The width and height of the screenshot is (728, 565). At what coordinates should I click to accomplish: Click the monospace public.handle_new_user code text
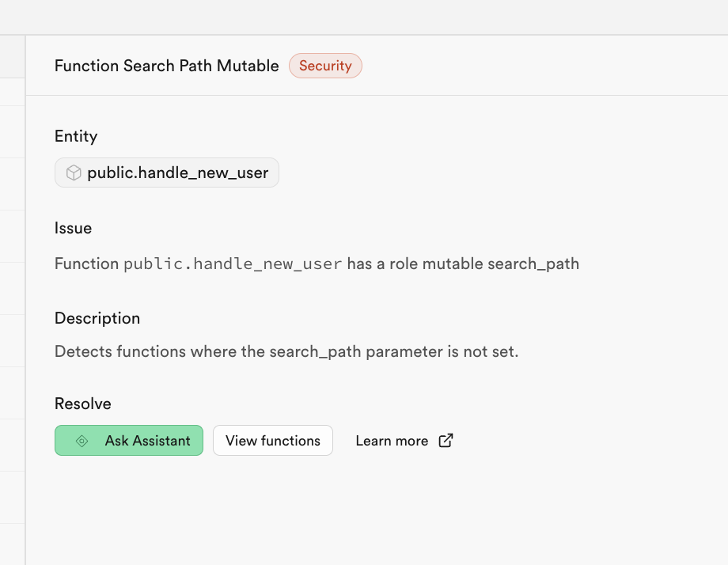[233, 264]
